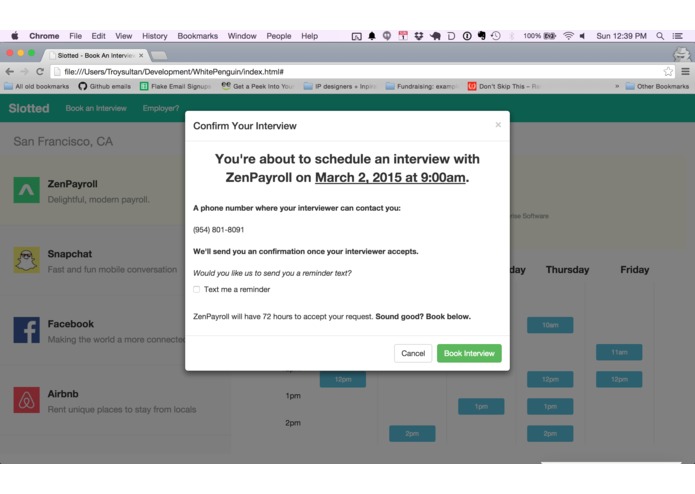Click the Evernote elephant menu bar icon
Screen dimensions: 695x494
[x=481, y=36]
